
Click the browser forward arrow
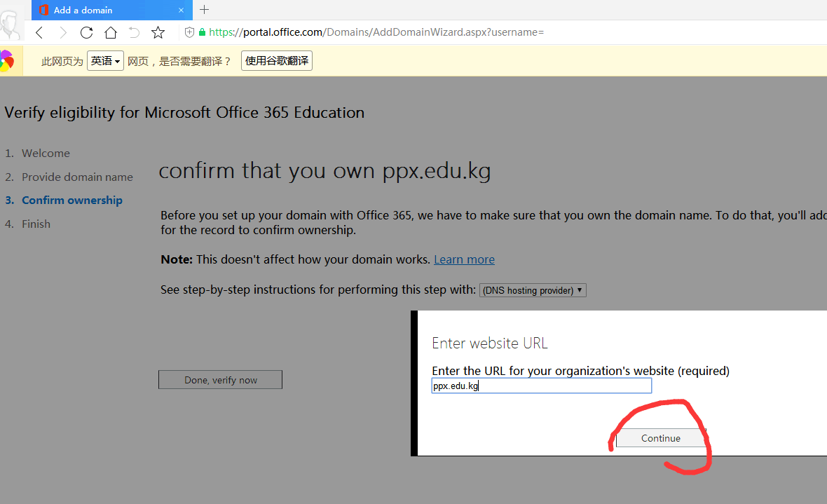63,33
